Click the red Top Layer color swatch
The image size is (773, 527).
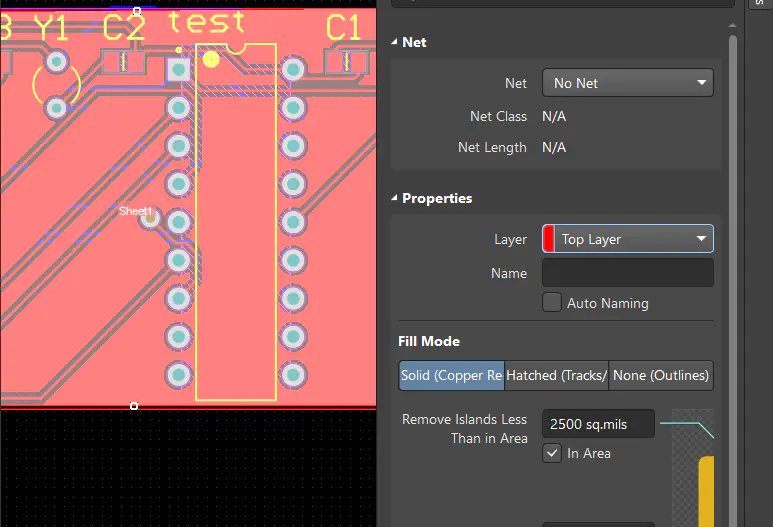tap(548, 239)
